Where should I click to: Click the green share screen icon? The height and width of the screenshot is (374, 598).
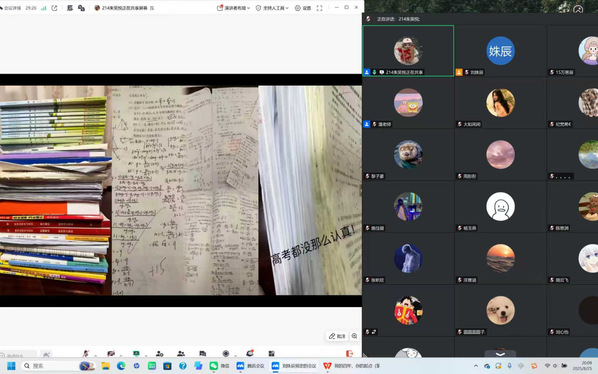click(136, 353)
